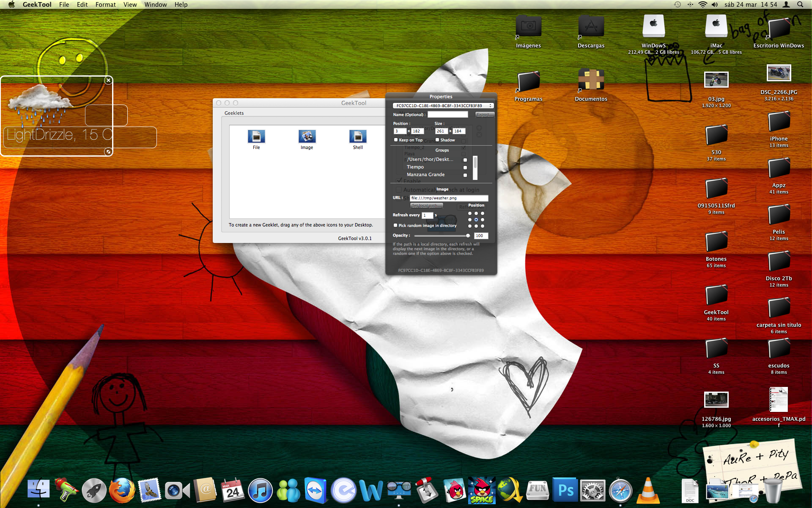Select the File geeklet icon
Viewport: 812px width, 508px height.
(x=256, y=137)
